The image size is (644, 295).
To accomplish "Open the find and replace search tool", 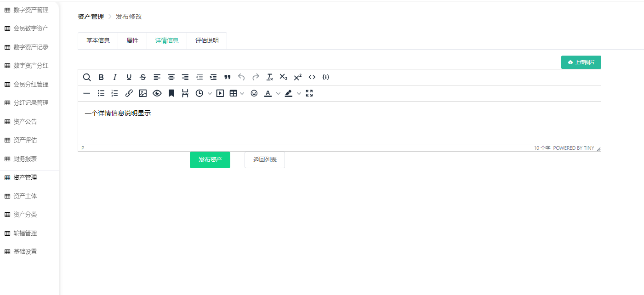I will (87, 77).
